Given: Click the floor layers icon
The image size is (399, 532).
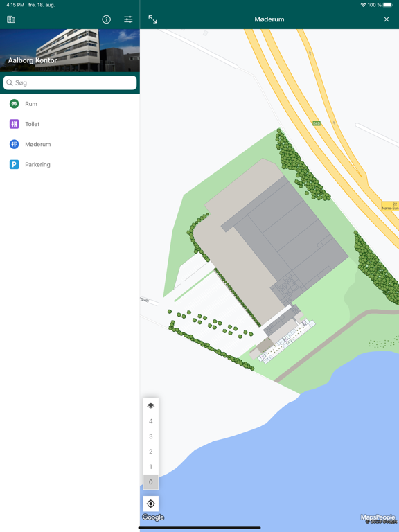Looking at the screenshot, I should point(151,406).
